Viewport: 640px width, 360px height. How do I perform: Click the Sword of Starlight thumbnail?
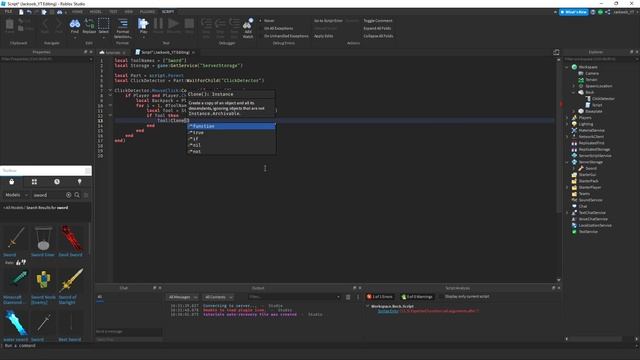pyautogui.click(x=71, y=280)
